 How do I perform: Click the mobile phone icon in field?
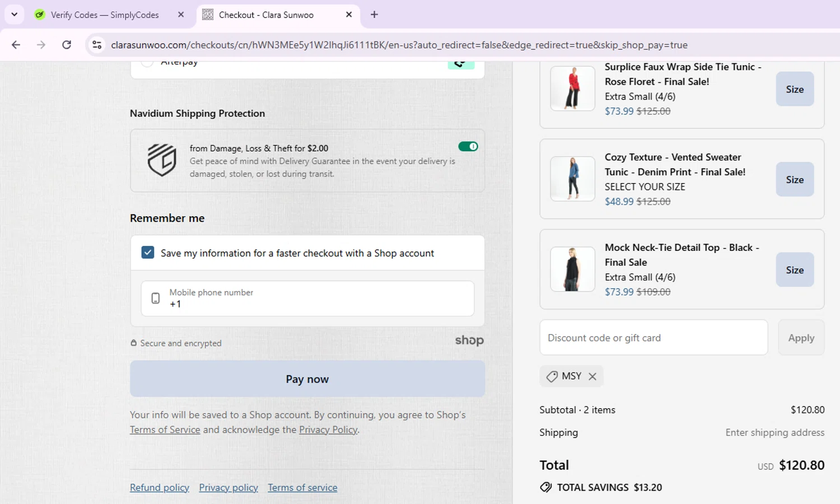(x=156, y=298)
